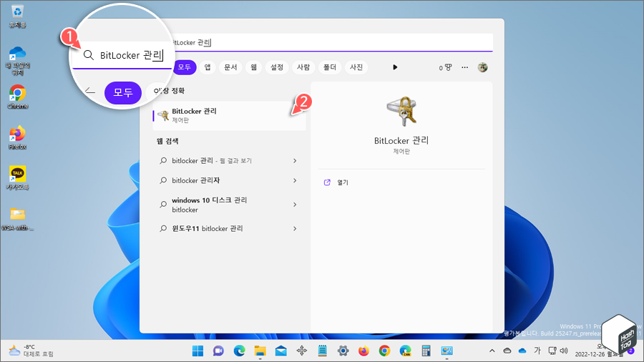644x362 pixels.
Task: Show hidden tray icons chevron
Action: point(492,351)
